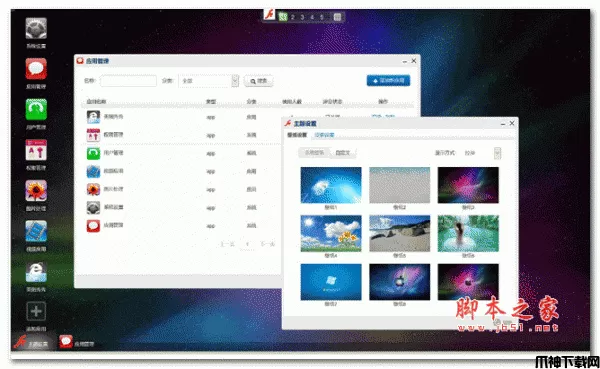Select the pink aurora Wallpaper 3 thumbnail

pos(468,185)
